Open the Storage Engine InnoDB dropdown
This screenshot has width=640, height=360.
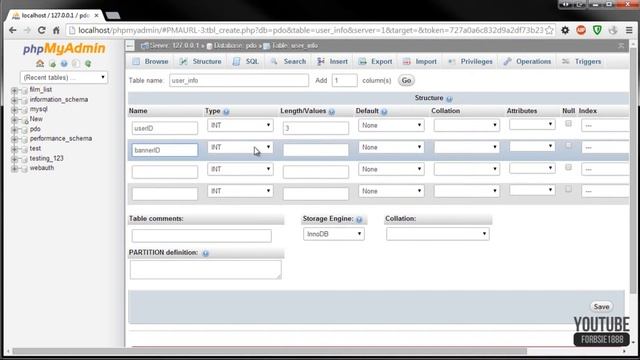[334, 234]
